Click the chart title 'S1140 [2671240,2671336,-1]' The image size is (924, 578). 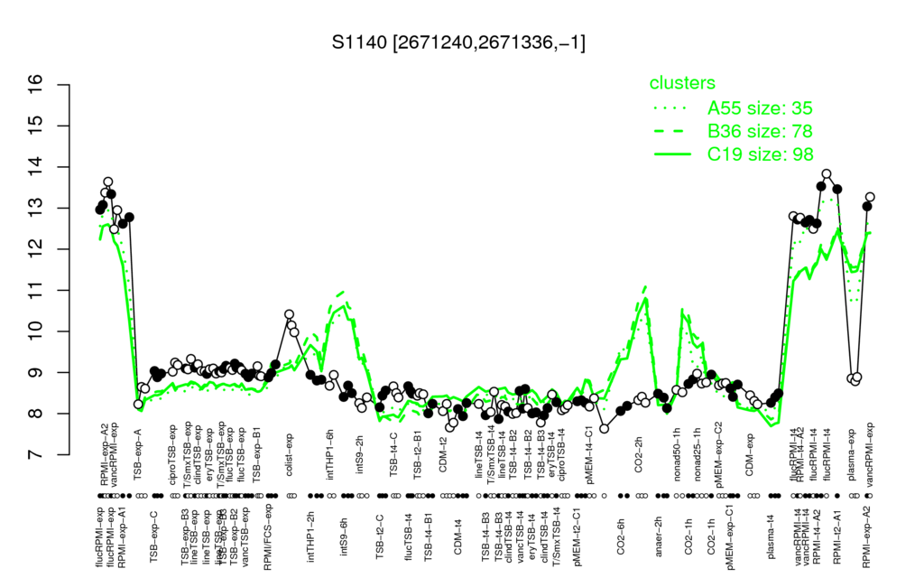458,42
